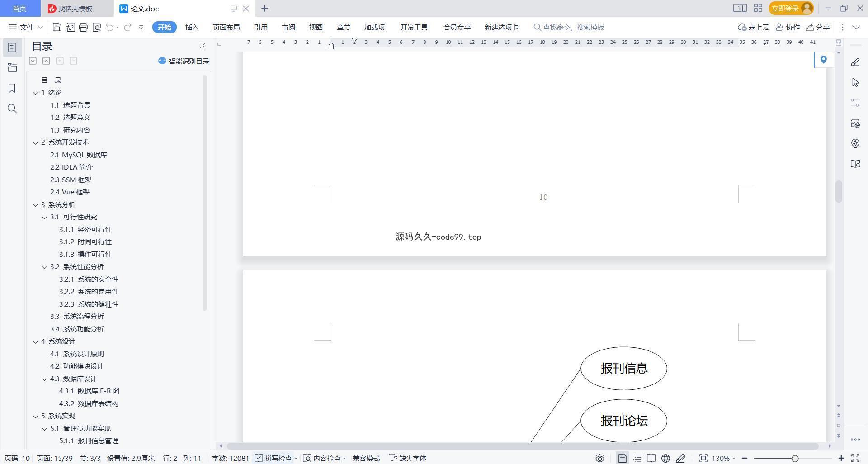Click the eye protection mode icon
Viewport: 868px width, 464px height.
click(x=599, y=458)
